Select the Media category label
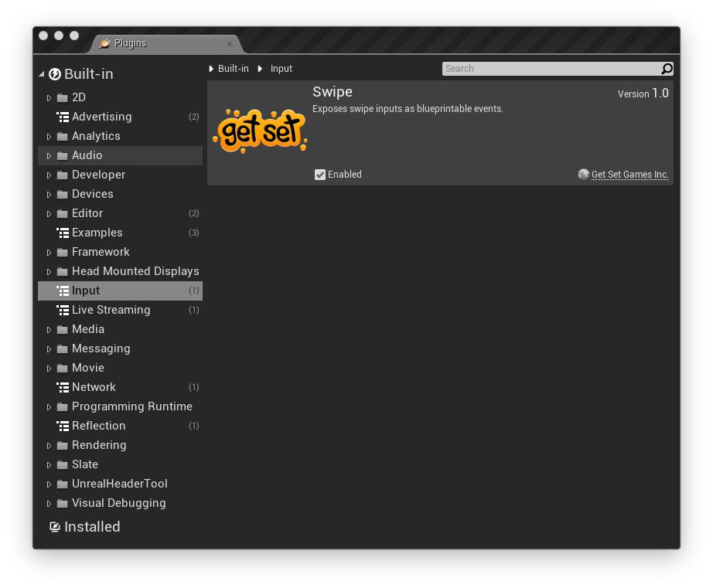Viewport: 713px width, 588px height. coord(88,329)
